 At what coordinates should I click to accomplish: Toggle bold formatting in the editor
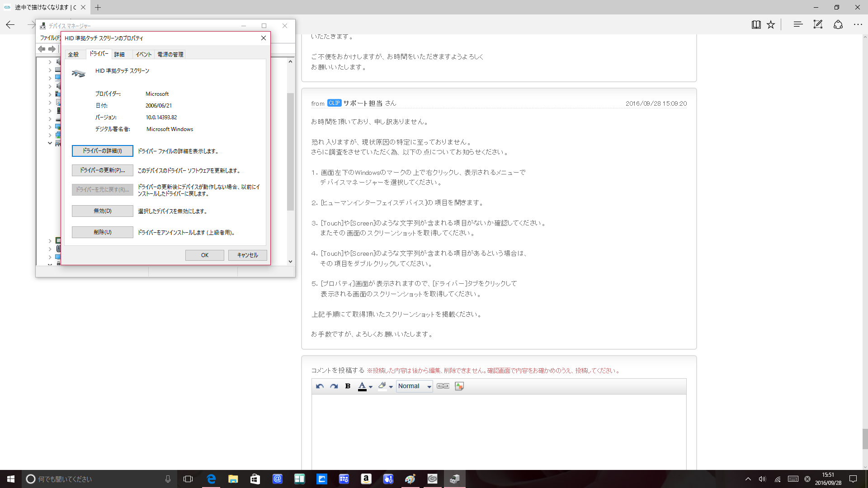click(x=348, y=386)
